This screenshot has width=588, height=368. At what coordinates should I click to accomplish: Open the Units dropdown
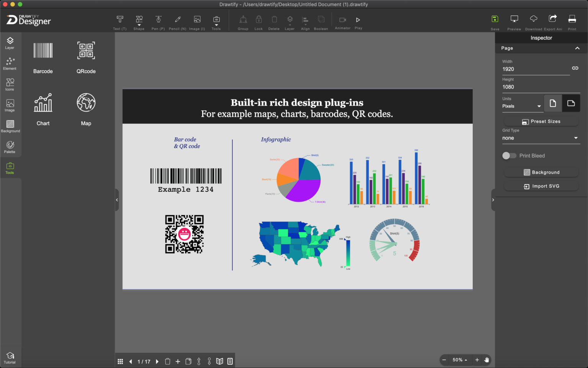pyautogui.click(x=522, y=106)
